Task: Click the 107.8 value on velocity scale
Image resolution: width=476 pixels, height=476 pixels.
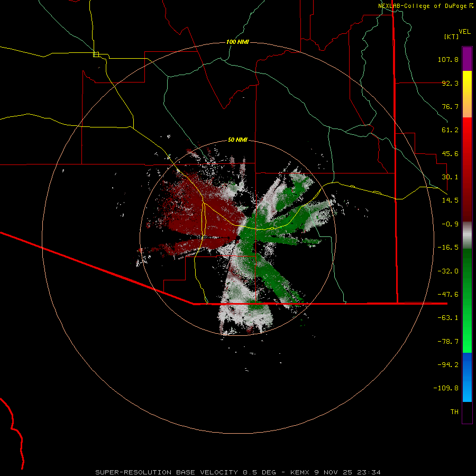Action: click(x=448, y=59)
